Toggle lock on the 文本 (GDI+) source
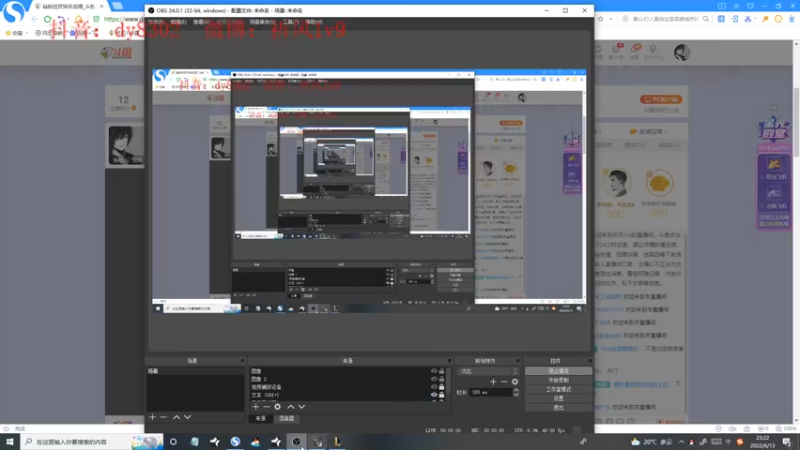The image size is (800, 450). click(442, 395)
